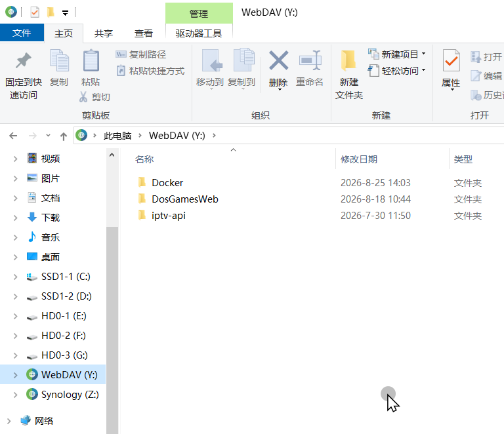Viewport: 504px width, 434px height.
Task: Go up one folder level arrow
Action: coord(63,136)
